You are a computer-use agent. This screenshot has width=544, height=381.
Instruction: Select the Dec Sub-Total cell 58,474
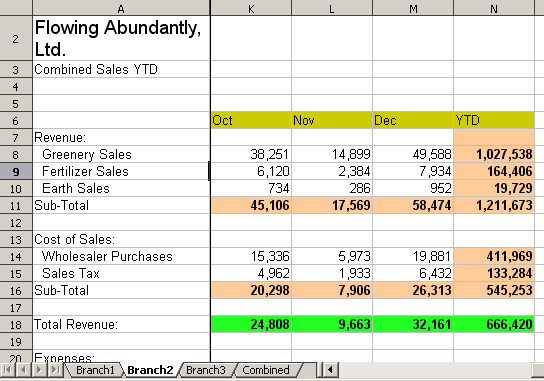point(413,205)
